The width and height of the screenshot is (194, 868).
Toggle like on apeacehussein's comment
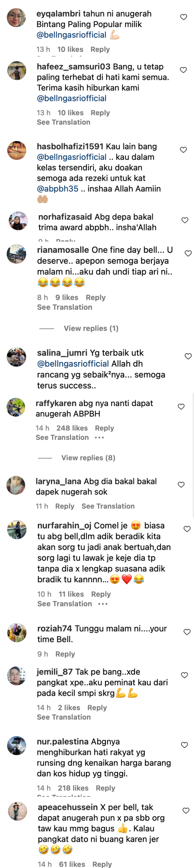(186, 811)
